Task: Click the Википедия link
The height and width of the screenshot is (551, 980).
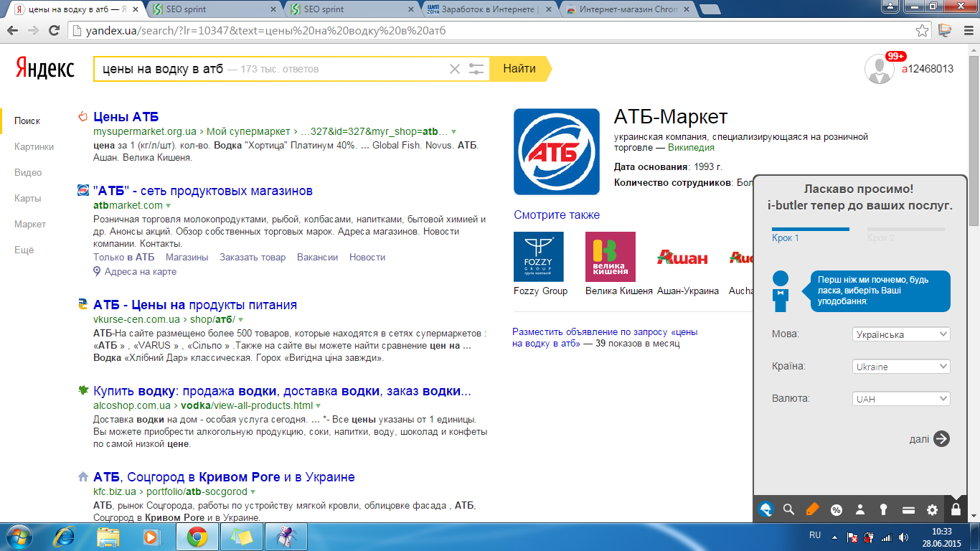Action: tap(691, 147)
